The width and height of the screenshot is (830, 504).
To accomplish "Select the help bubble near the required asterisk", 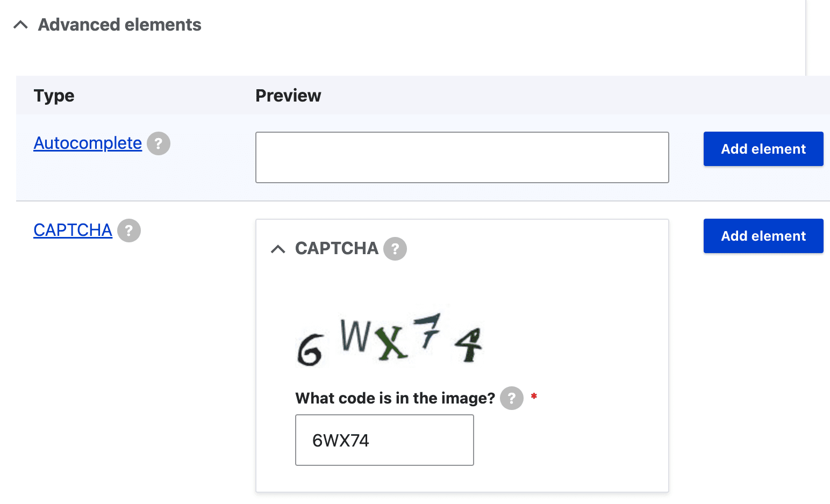I will pyautogui.click(x=511, y=398).
